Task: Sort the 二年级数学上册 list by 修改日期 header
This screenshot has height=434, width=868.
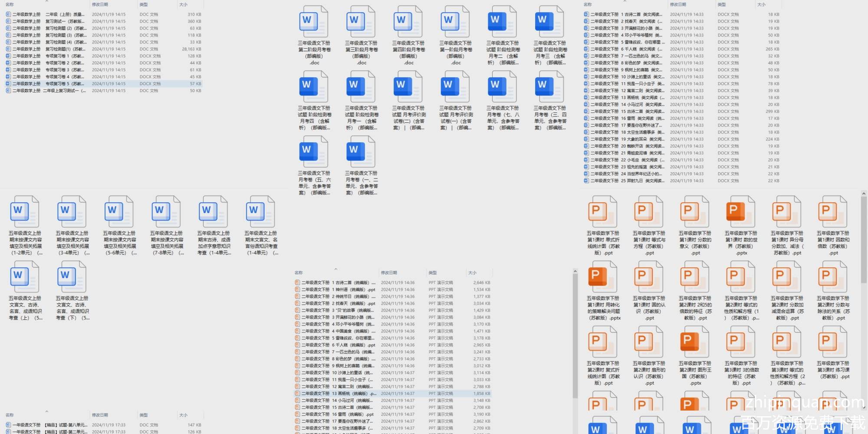Action: (100, 4)
